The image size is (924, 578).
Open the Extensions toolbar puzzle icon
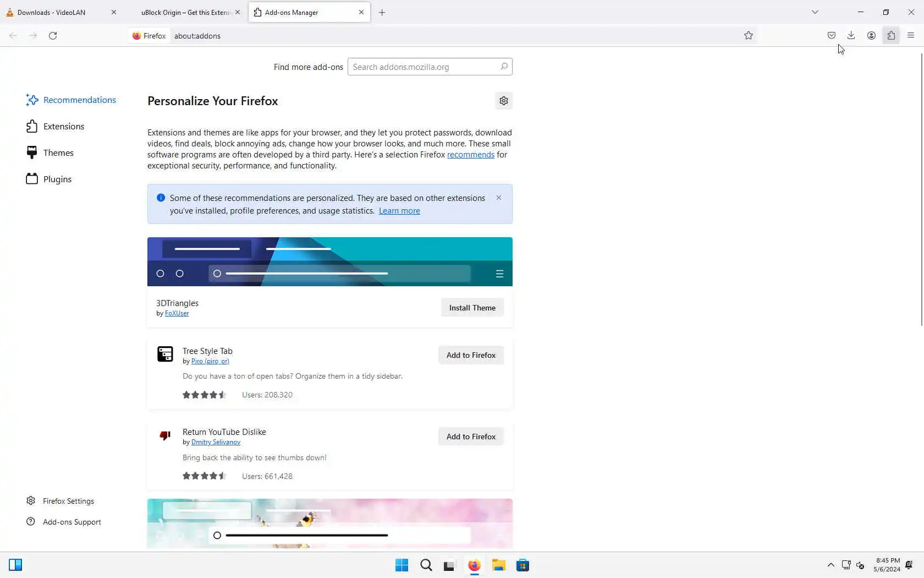point(892,36)
